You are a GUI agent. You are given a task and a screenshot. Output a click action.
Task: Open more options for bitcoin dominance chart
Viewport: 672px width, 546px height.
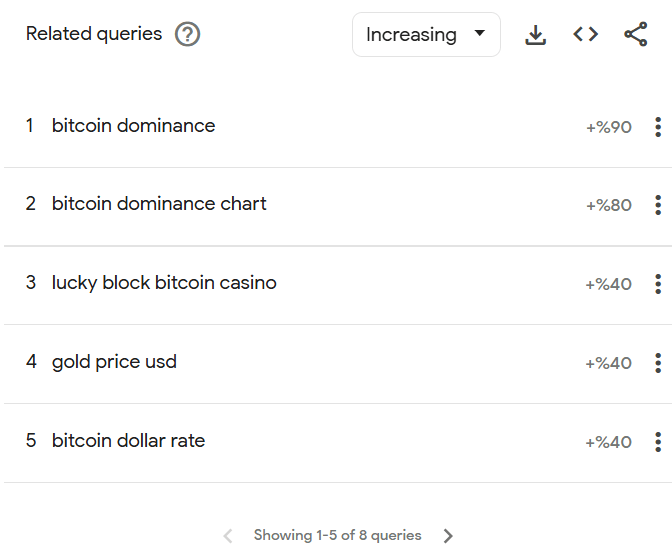657,205
